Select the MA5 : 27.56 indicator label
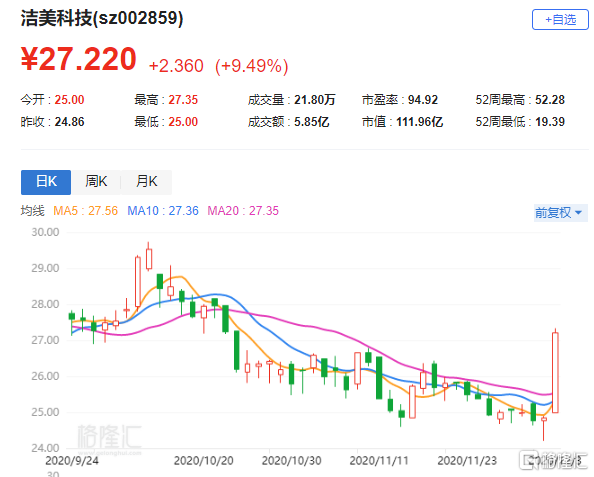Viewport: 594px width, 477px height. [86, 211]
